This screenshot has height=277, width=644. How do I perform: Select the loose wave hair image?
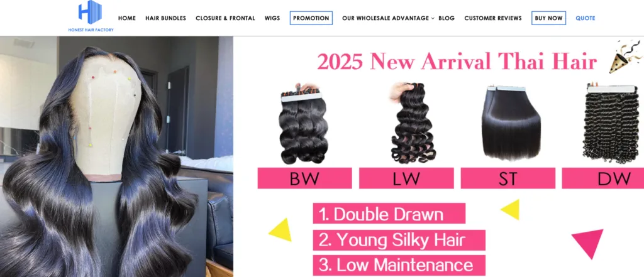click(x=412, y=122)
